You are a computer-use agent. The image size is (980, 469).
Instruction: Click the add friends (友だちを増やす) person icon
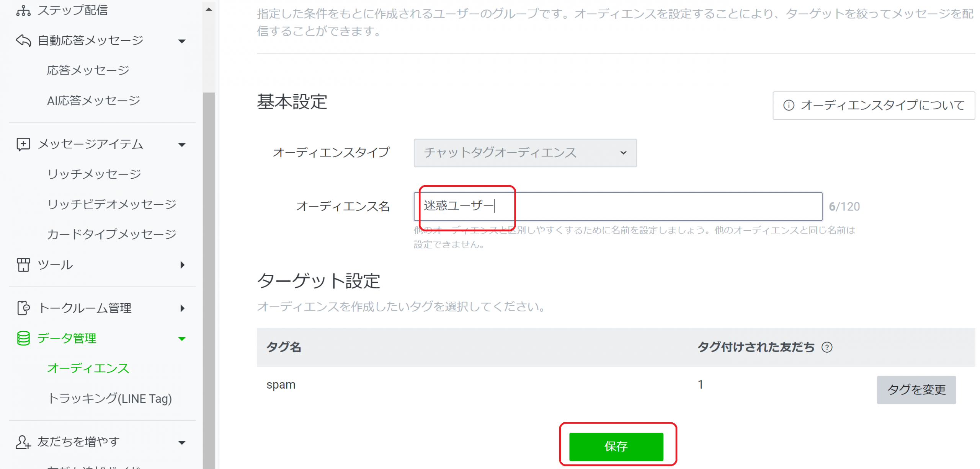pos(23,442)
